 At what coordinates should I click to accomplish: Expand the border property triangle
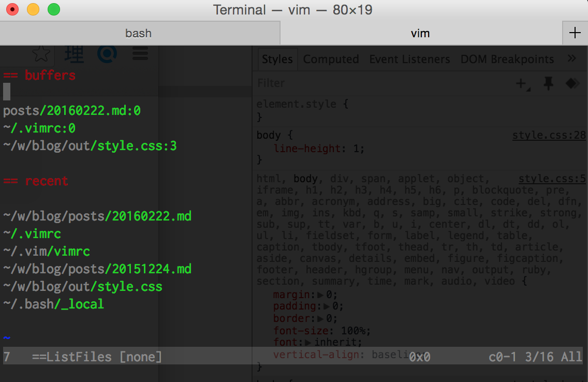320,318
